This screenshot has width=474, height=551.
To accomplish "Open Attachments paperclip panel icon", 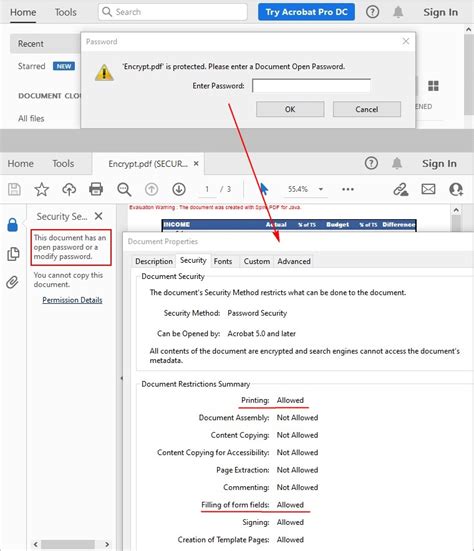I will pos(12,282).
